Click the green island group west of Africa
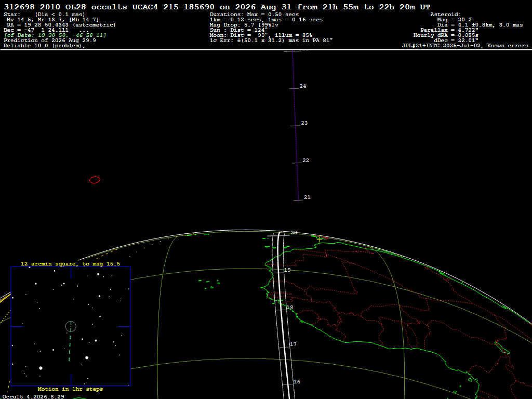This screenshot has width=532, height=399. tap(209, 284)
